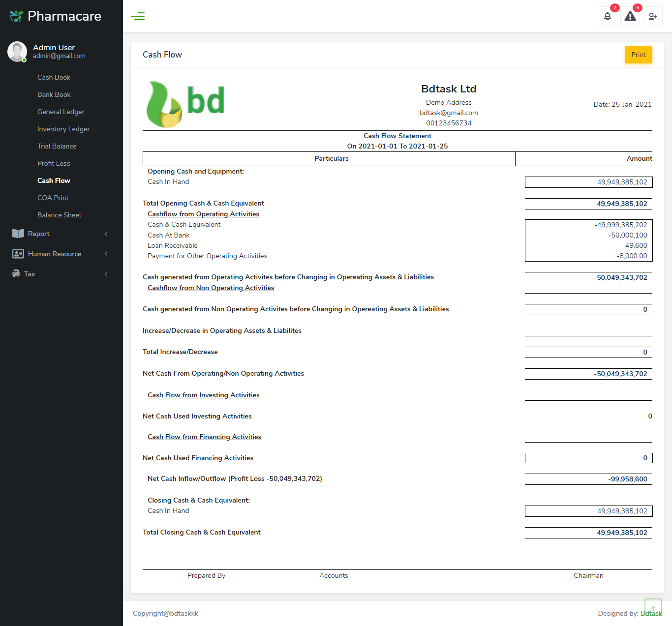
Task: Select Balance Sheet in sidebar
Action: point(59,215)
